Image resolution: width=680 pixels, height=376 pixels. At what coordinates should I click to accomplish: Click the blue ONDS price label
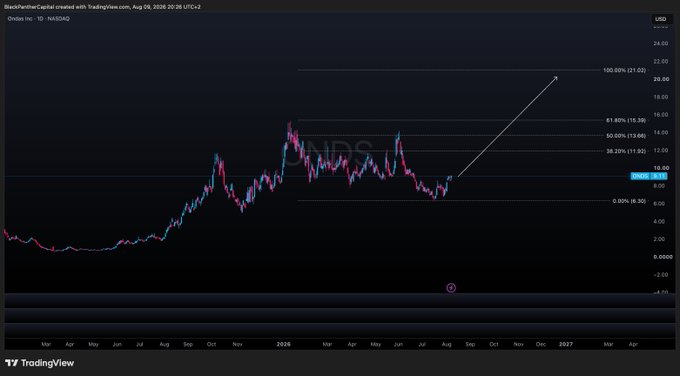pyautogui.click(x=649, y=176)
